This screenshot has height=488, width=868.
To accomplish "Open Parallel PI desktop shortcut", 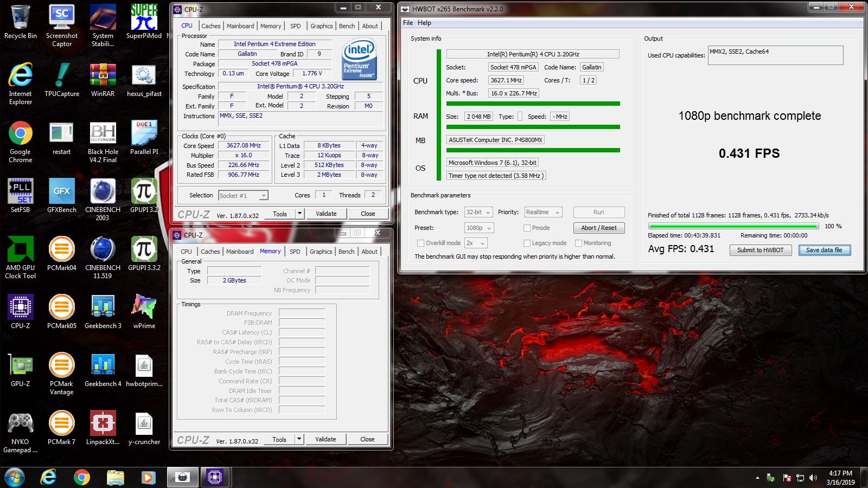I will coord(144,138).
